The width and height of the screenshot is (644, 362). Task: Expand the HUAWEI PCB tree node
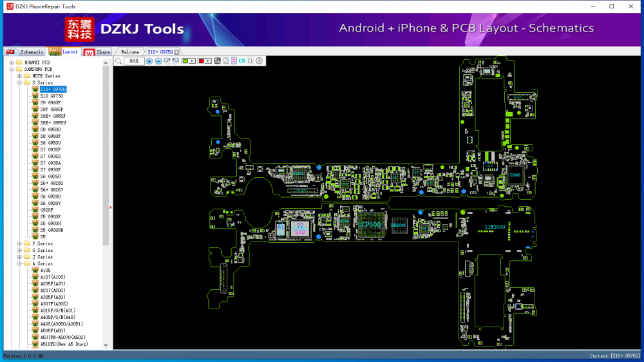(12, 62)
